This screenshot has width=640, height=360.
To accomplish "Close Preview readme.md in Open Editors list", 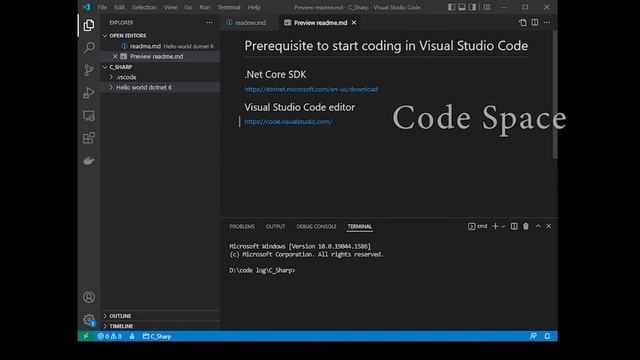I will (x=115, y=56).
